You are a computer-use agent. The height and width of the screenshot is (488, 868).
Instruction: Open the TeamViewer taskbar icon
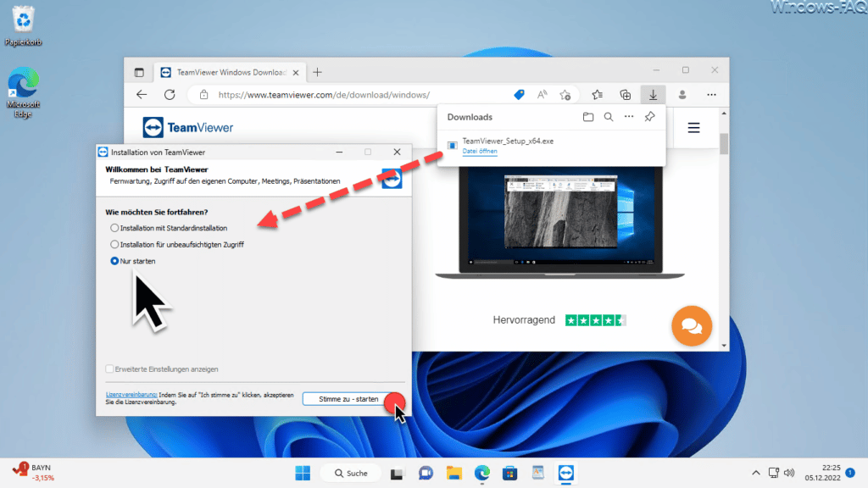click(565, 473)
